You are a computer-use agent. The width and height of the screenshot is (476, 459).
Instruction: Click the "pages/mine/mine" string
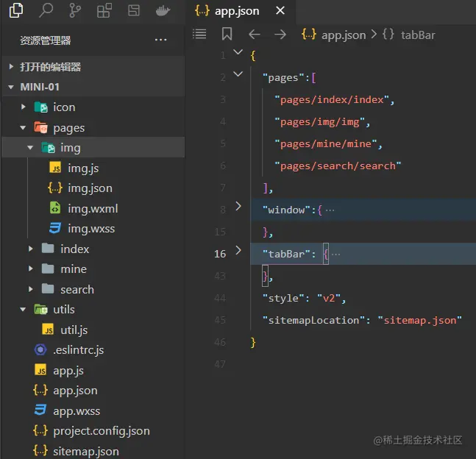coord(326,143)
